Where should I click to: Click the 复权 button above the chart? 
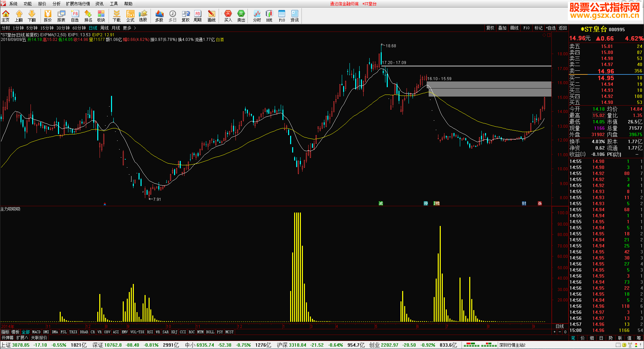490,28
